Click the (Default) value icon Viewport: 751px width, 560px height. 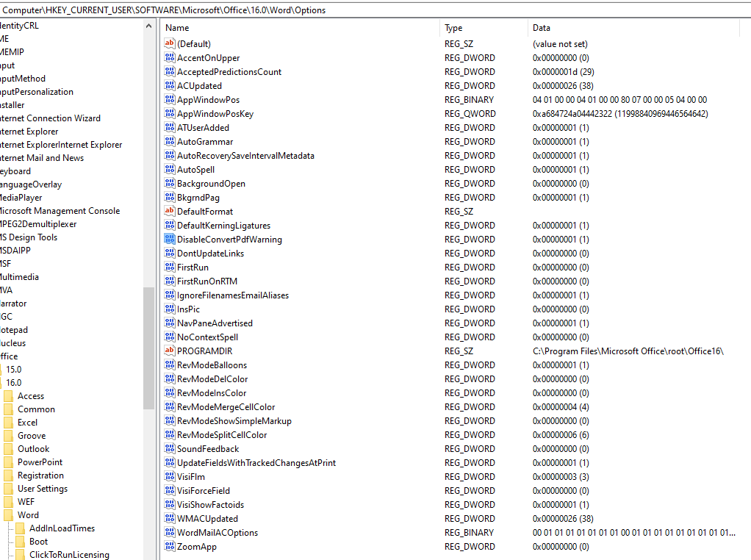tap(169, 43)
